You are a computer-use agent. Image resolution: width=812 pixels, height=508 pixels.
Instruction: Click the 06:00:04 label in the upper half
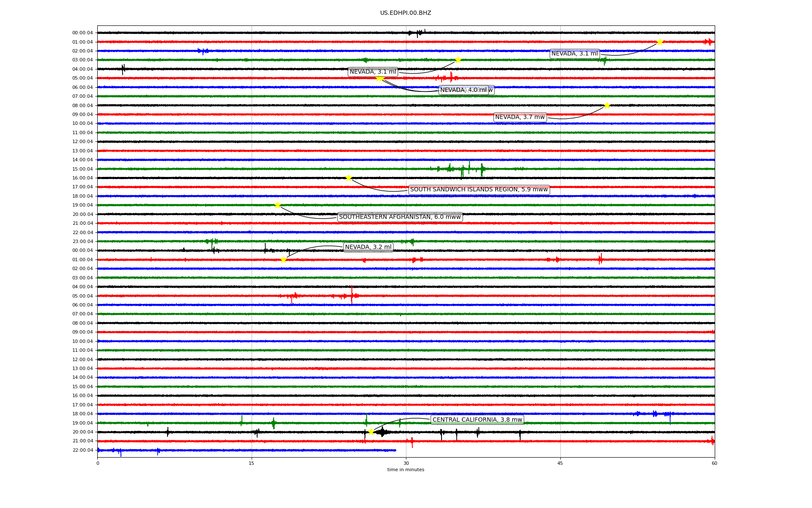click(x=82, y=87)
